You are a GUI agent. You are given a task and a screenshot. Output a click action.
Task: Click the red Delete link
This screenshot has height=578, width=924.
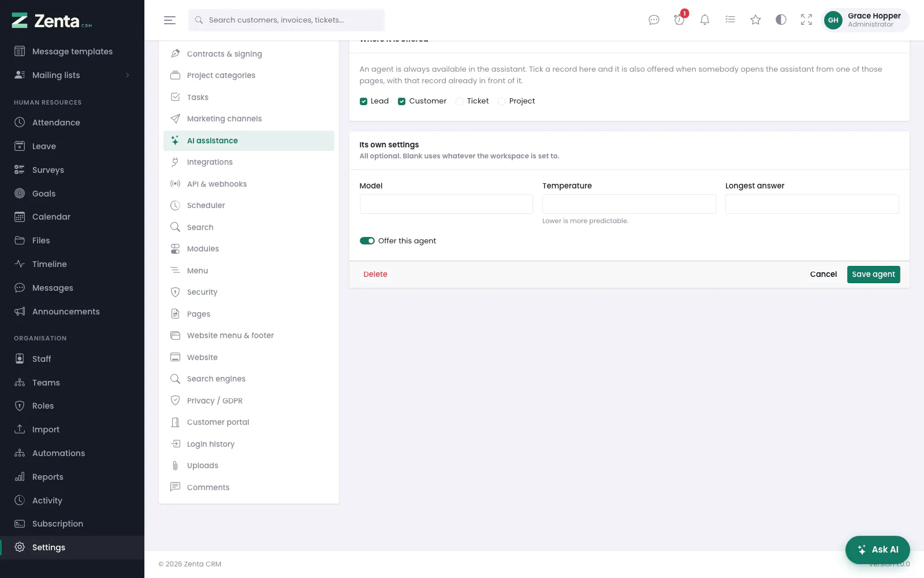tap(375, 275)
